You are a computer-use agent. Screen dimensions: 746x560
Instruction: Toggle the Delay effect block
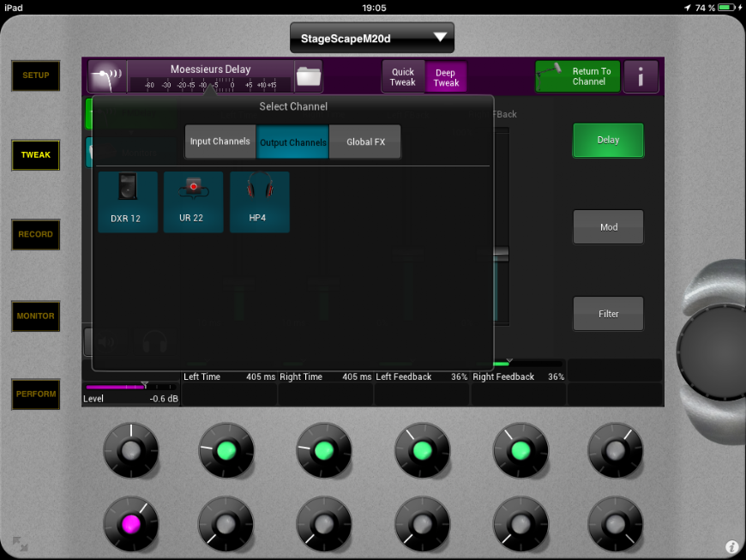pos(608,140)
